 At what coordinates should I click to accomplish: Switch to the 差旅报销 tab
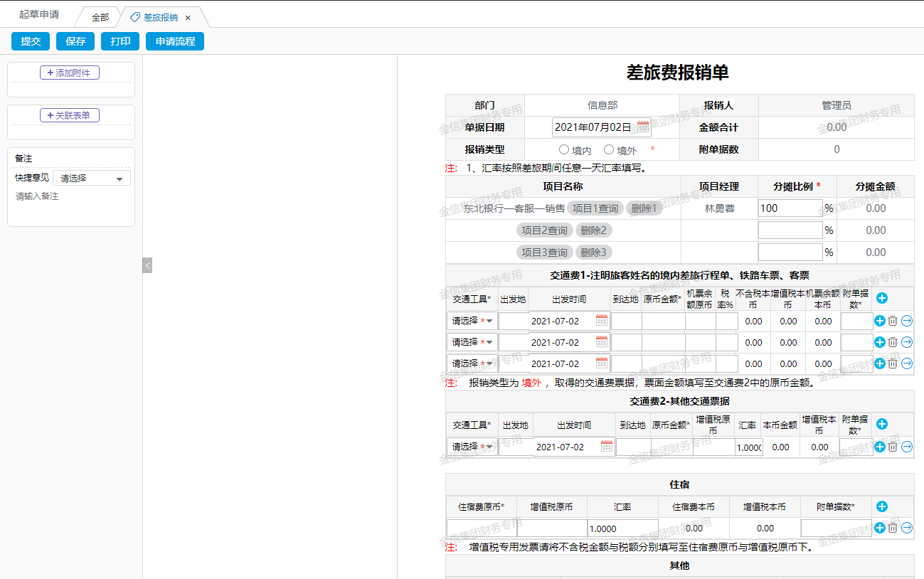[162, 16]
